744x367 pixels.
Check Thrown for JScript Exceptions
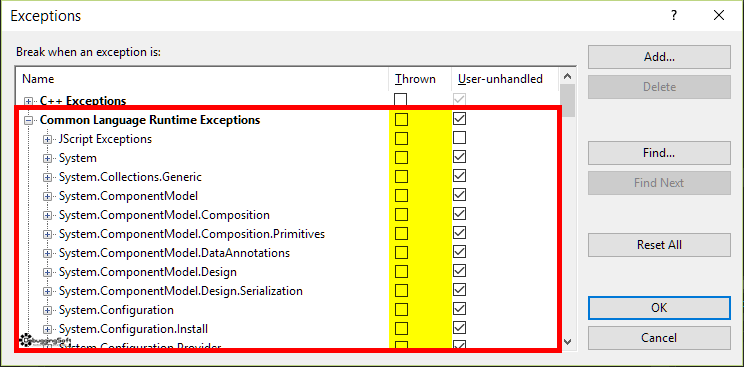(x=401, y=138)
